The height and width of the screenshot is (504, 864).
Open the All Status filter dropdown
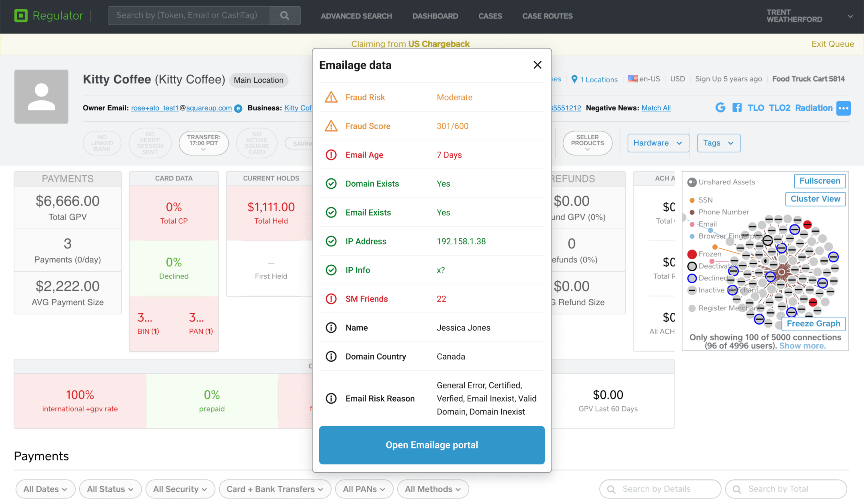[110, 489]
